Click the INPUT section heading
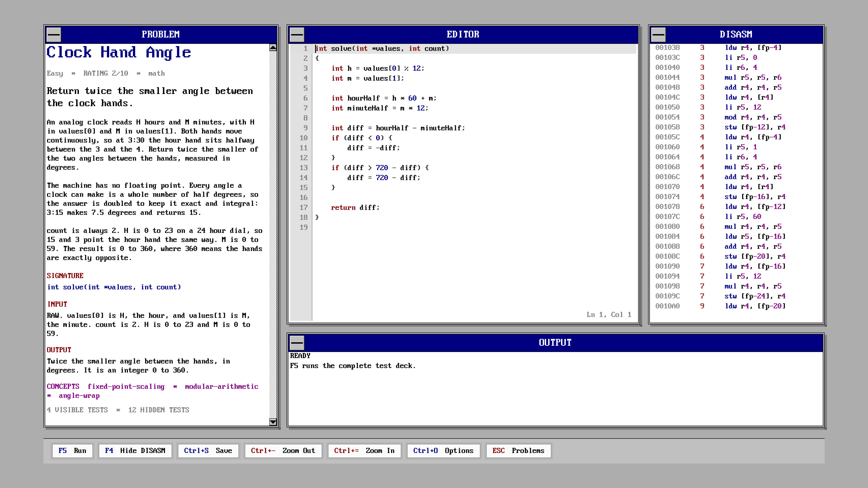Viewport: 868px width, 488px height. coord(57,304)
